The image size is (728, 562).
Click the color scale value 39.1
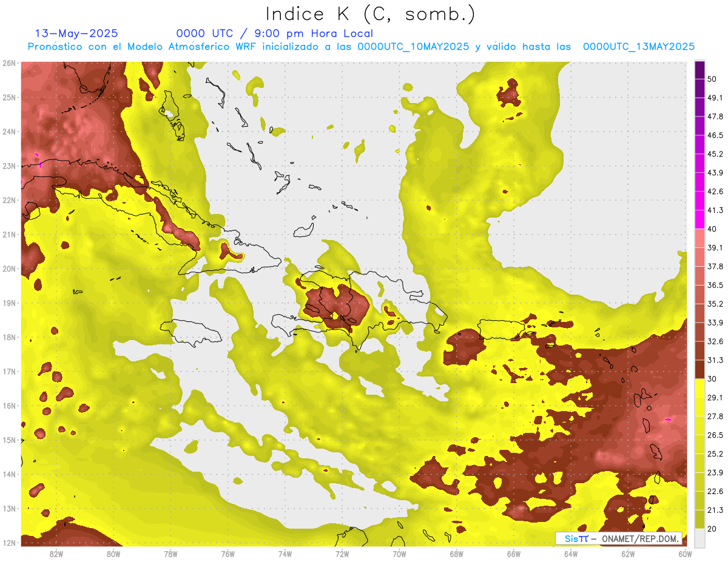(716, 247)
